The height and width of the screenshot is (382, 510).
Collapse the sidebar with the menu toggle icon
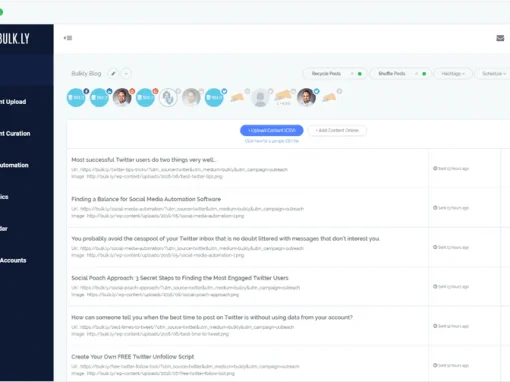pyautogui.click(x=68, y=38)
